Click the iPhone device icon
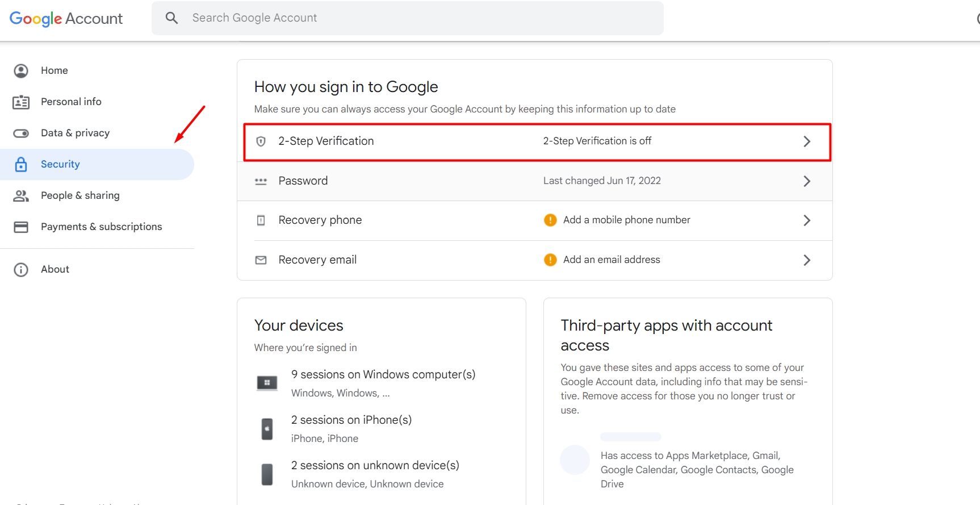Viewport: 980px width, 505px height. click(267, 429)
